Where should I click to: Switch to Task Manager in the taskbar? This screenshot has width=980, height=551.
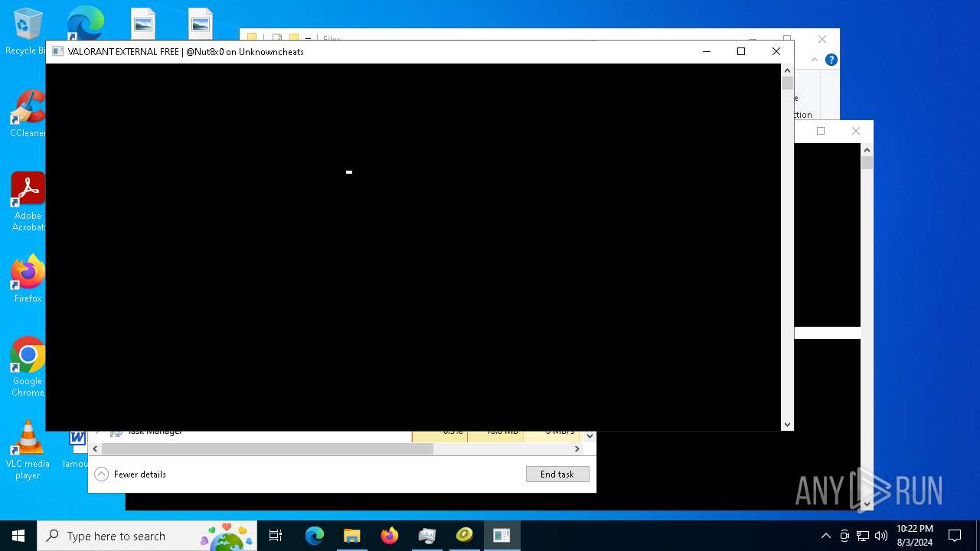coord(427,536)
